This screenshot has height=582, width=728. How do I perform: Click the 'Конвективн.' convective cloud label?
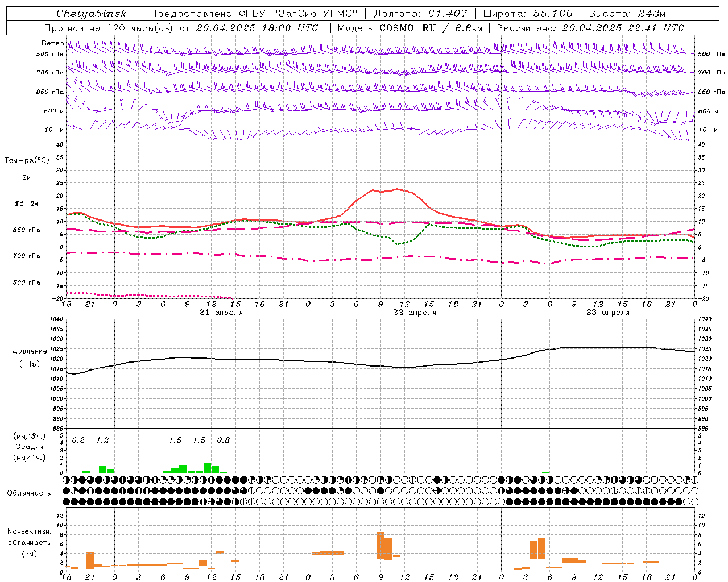coord(30,531)
